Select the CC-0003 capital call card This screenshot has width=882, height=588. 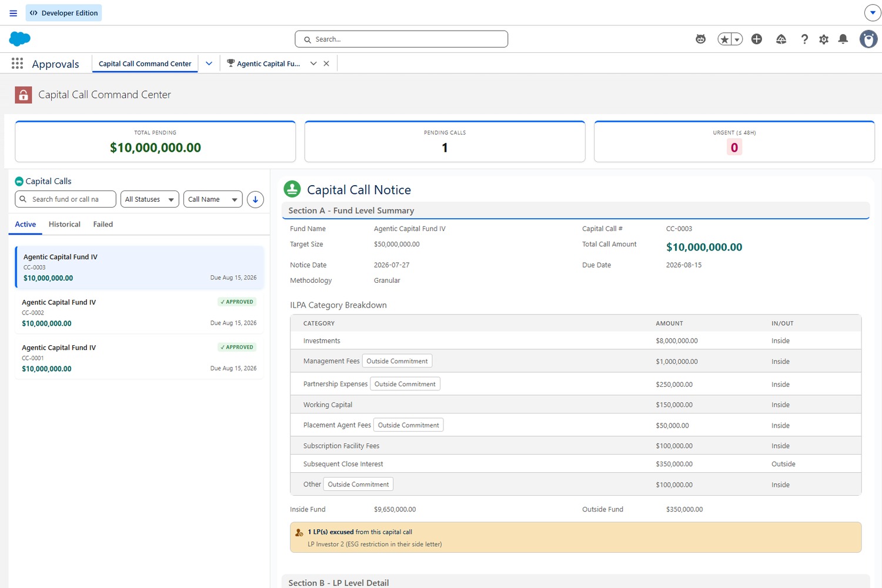pyautogui.click(x=139, y=267)
